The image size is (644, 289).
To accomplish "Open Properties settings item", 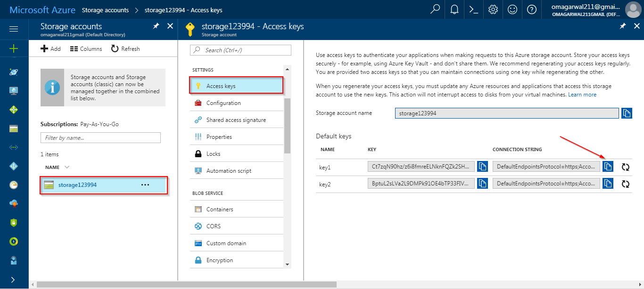I will pos(237,137).
